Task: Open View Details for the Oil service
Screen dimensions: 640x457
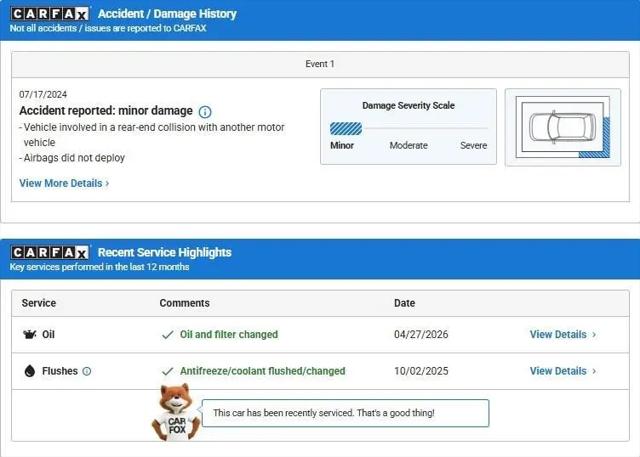Action: [x=558, y=335]
